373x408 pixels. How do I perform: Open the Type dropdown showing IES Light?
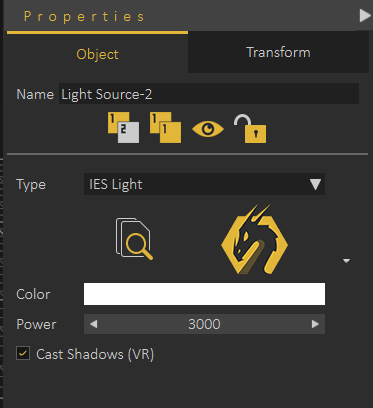pyautogui.click(x=204, y=184)
